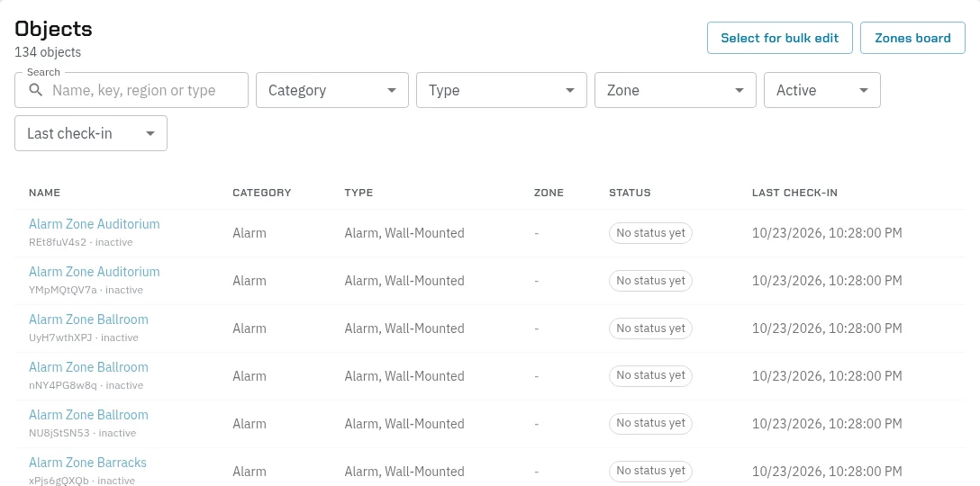
Task: Open Alarm Zone Barracks link
Action: click(87, 463)
